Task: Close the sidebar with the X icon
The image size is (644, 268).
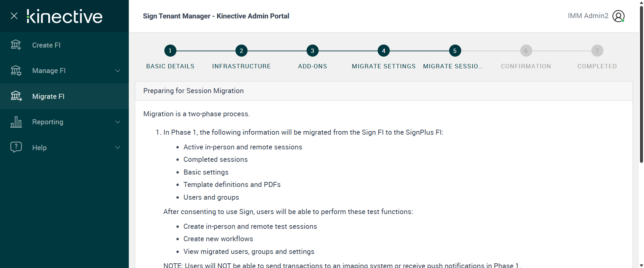Action: point(14,16)
